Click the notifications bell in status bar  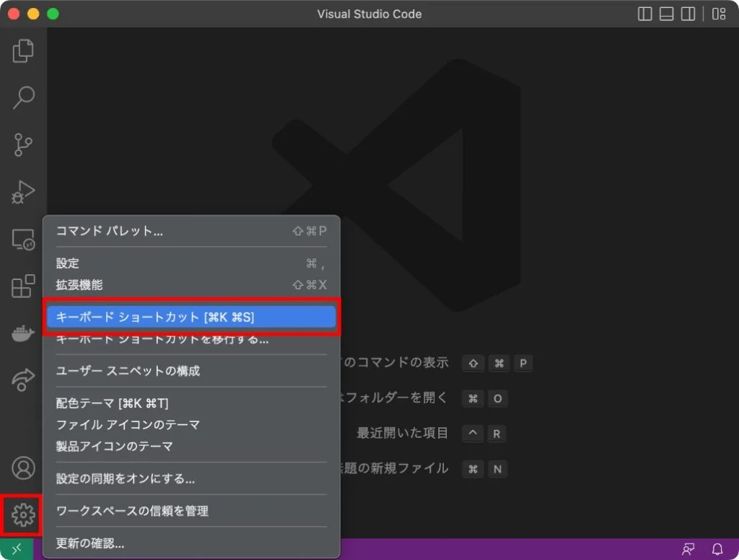717,549
